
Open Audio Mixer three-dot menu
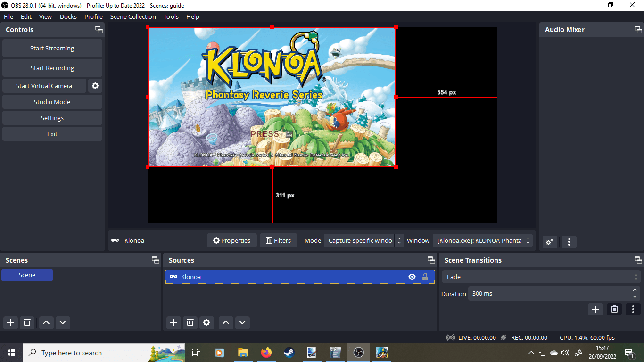pos(569,242)
